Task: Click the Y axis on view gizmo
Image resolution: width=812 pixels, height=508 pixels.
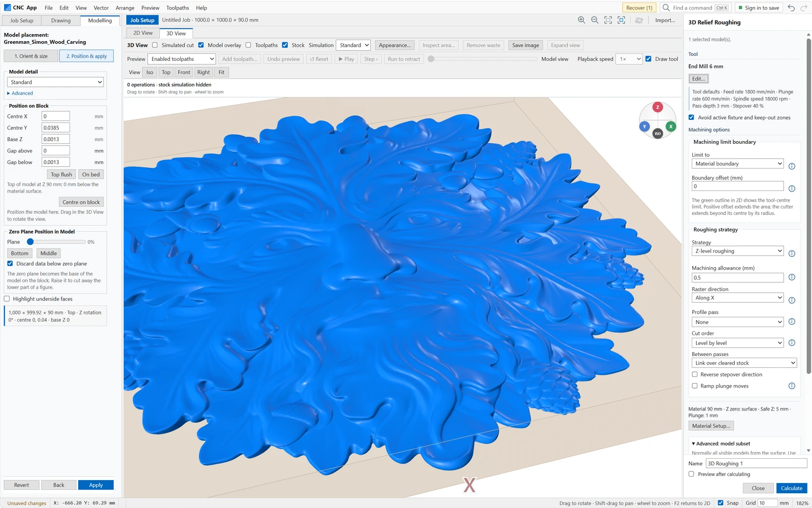Action: (645, 126)
